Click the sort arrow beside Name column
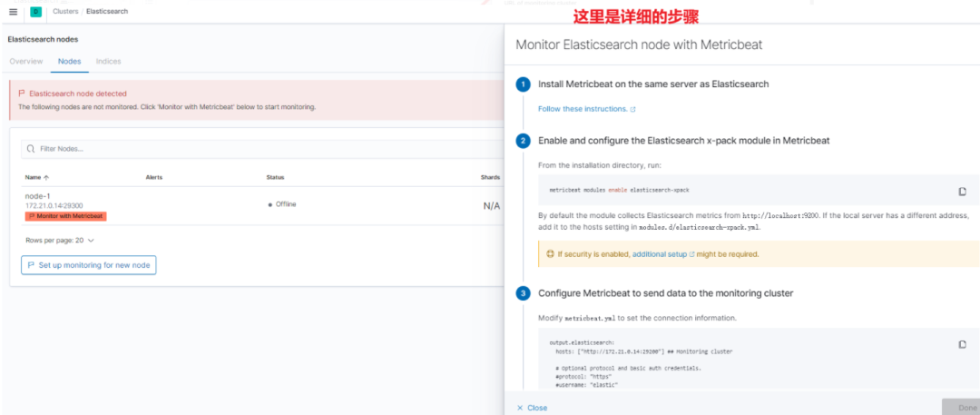 point(46,178)
